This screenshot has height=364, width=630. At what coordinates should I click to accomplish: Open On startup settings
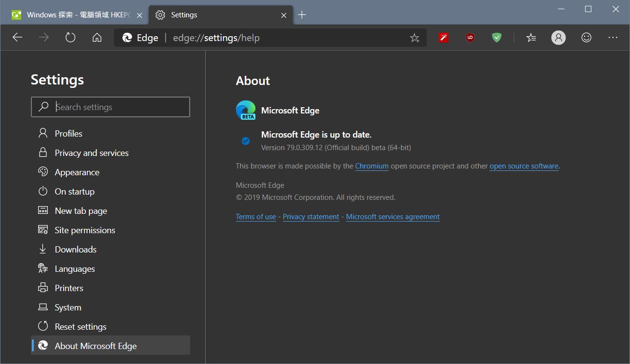(111, 191)
